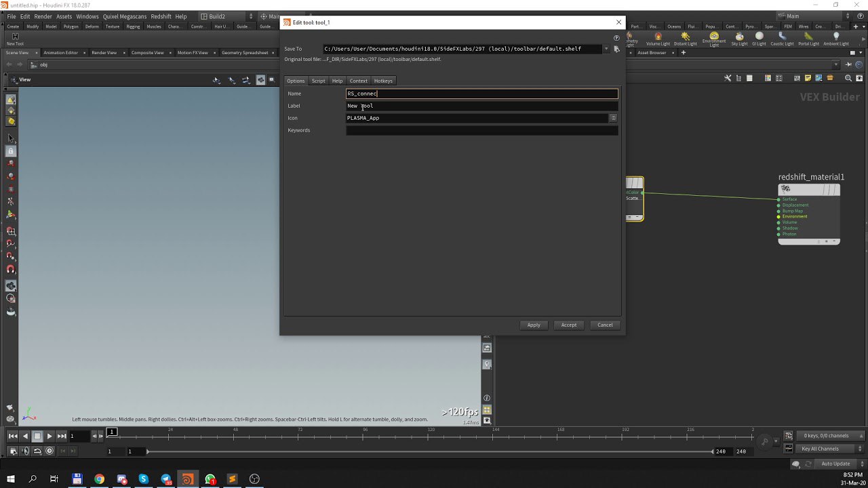Click the timeline frame 1 marker
868x488 pixels.
pyautogui.click(x=113, y=432)
